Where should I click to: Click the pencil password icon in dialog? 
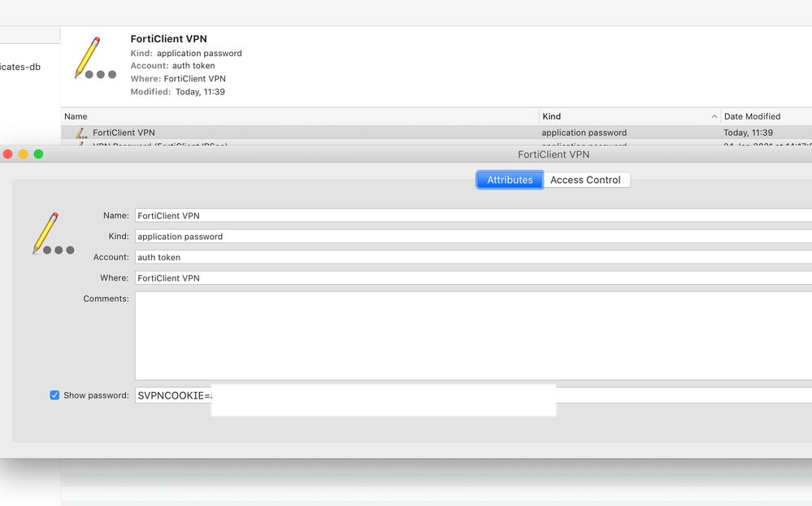pyautogui.click(x=54, y=233)
